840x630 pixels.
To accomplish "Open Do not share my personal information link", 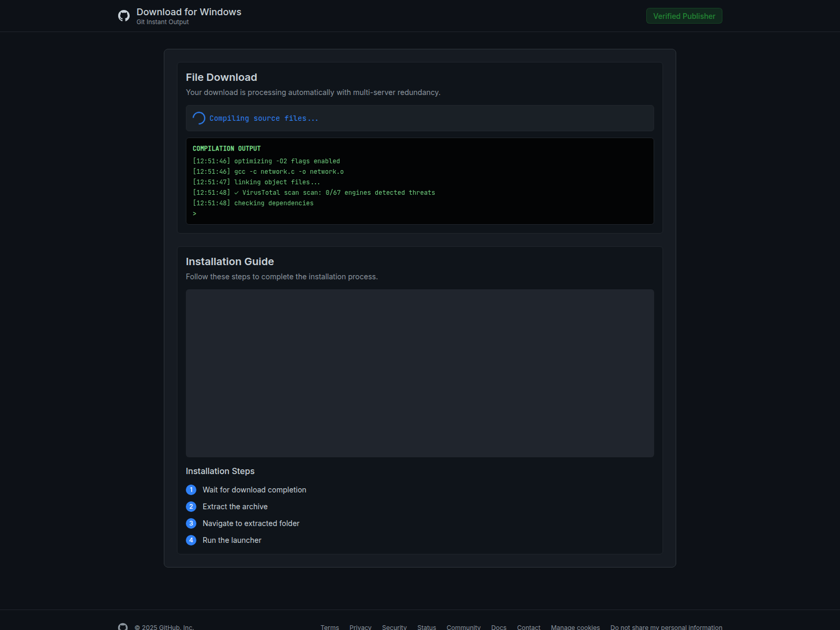I will coord(666,627).
